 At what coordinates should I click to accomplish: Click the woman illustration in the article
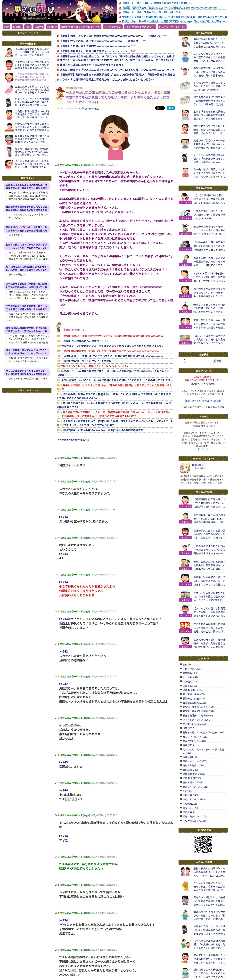(115, 137)
